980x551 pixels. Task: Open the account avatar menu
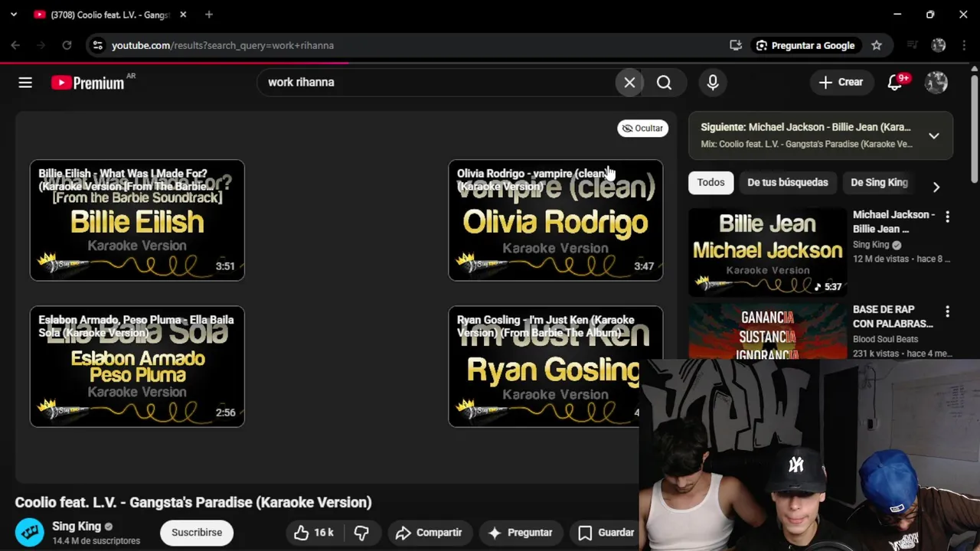[x=936, y=82]
